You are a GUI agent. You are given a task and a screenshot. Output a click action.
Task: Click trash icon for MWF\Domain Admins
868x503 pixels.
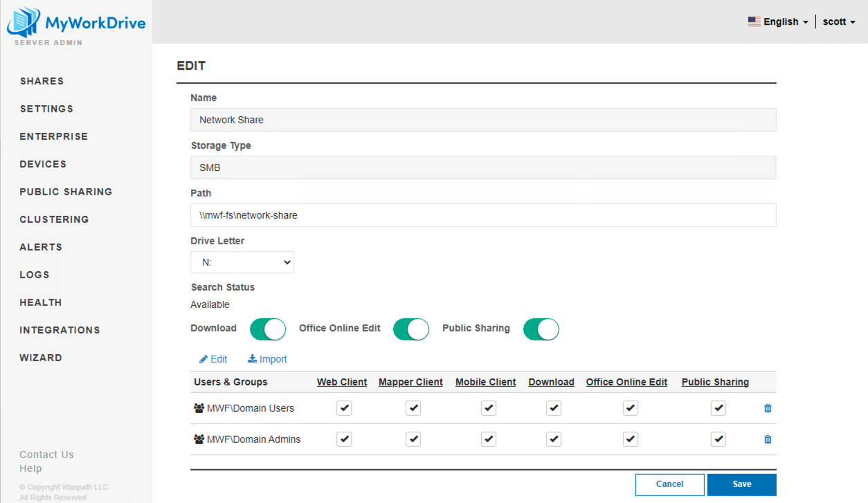coord(768,439)
